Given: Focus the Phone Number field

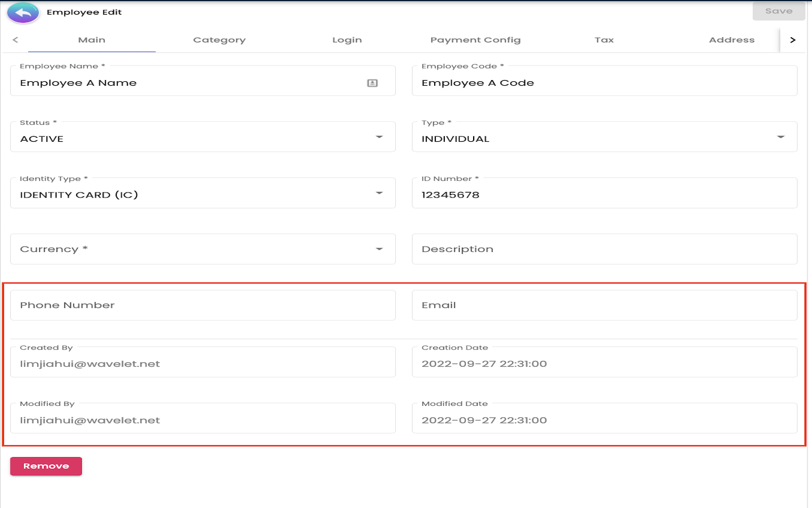Looking at the screenshot, I should point(203,305).
